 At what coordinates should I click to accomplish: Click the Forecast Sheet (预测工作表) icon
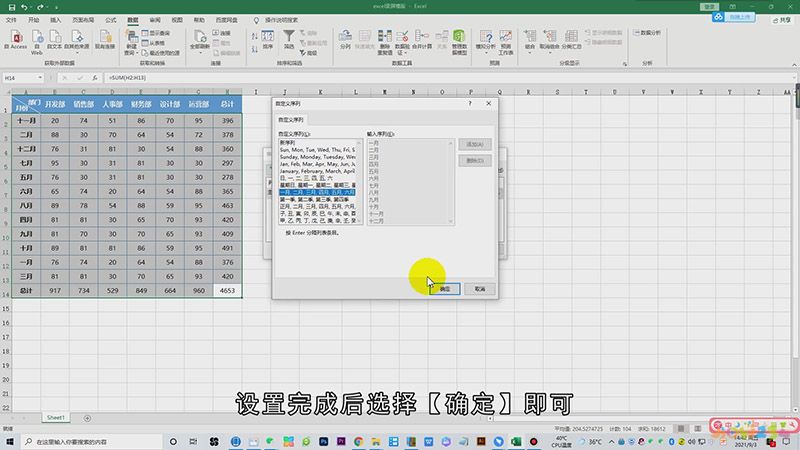click(x=506, y=42)
